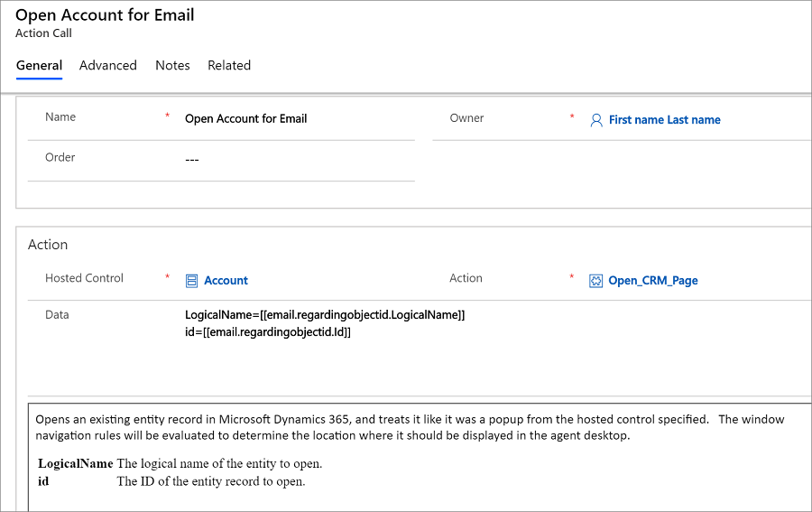Click the Action section heading
Screen dimensions: 812x512
click(48, 245)
